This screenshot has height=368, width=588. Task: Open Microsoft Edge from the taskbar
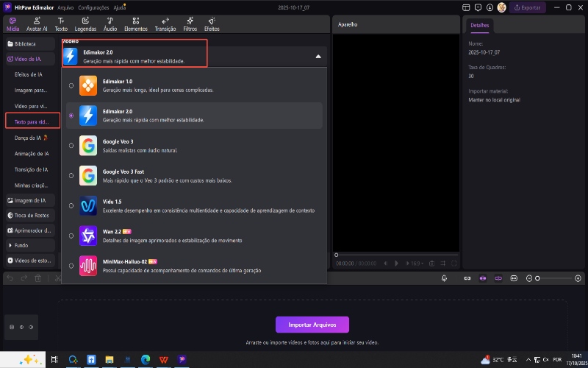pos(146,359)
